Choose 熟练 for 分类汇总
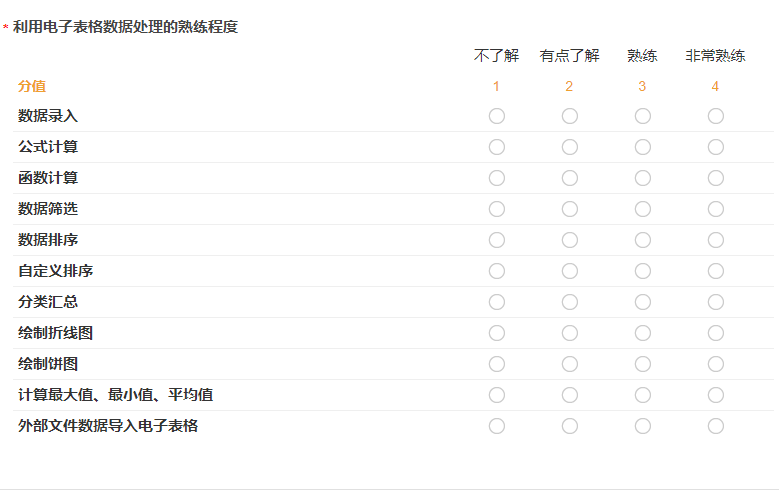 (x=643, y=302)
